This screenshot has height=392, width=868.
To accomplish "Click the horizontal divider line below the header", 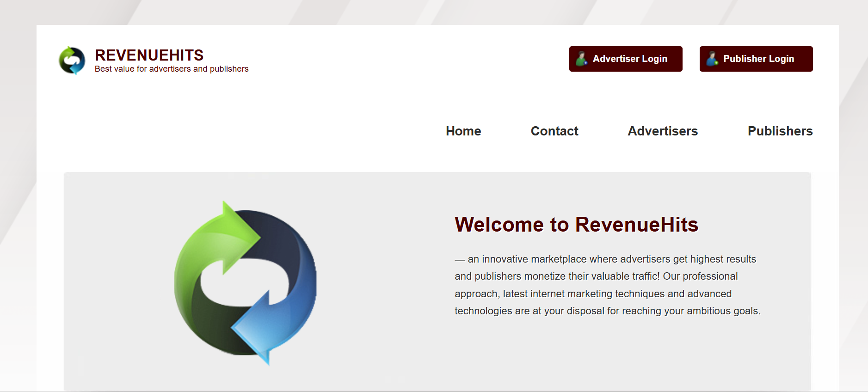I will tap(435, 101).
